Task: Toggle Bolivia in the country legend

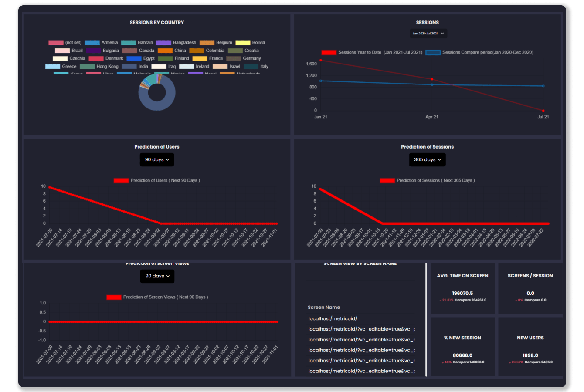Action: [x=250, y=43]
